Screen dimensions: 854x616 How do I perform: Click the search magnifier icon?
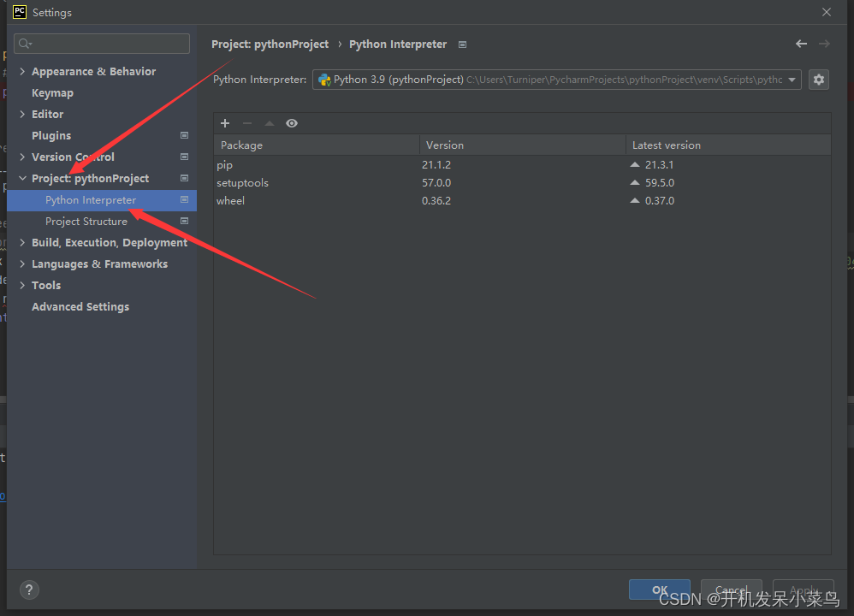click(x=25, y=44)
